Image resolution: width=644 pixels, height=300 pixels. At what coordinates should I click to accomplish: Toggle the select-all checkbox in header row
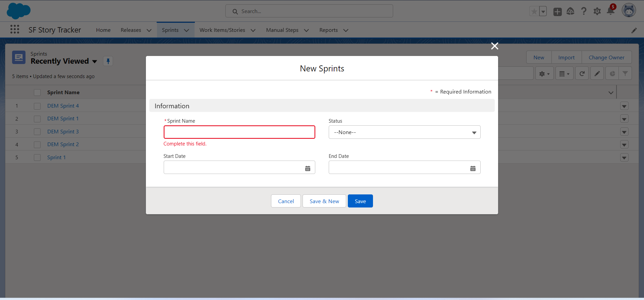pyautogui.click(x=37, y=93)
